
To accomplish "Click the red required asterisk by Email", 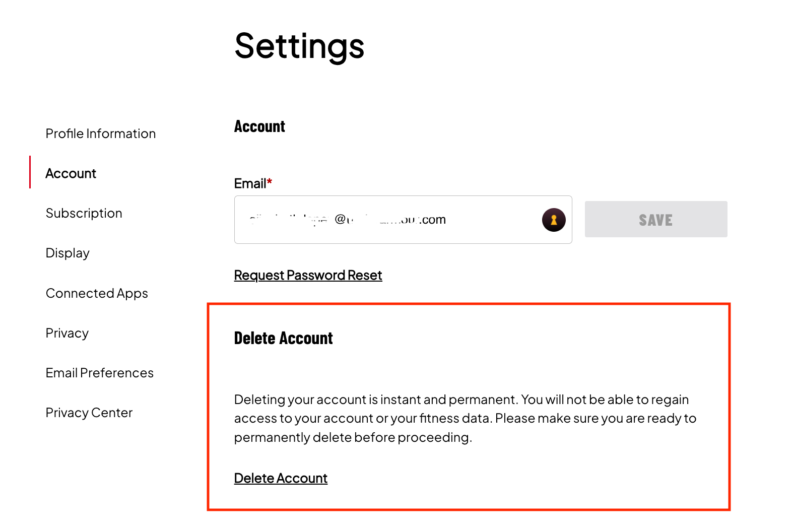I will 270,181.
